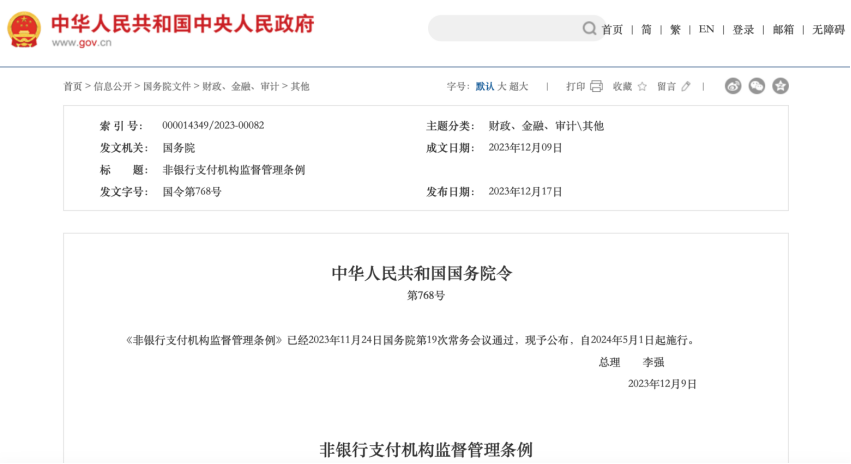The height and width of the screenshot is (464, 851).
Task: Click the printer icon
Action: [597, 86]
